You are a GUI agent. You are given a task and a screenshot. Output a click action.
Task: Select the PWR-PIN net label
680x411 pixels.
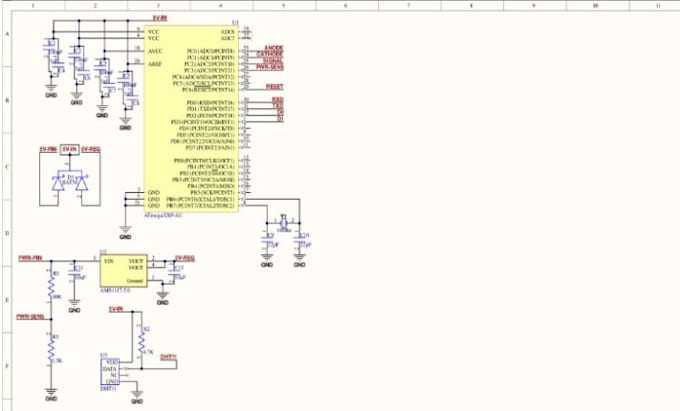click(x=30, y=258)
